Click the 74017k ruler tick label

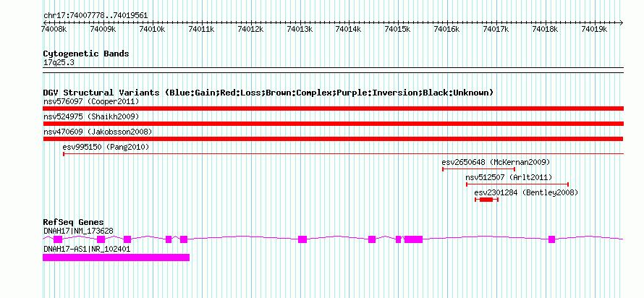(x=496, y=29)
